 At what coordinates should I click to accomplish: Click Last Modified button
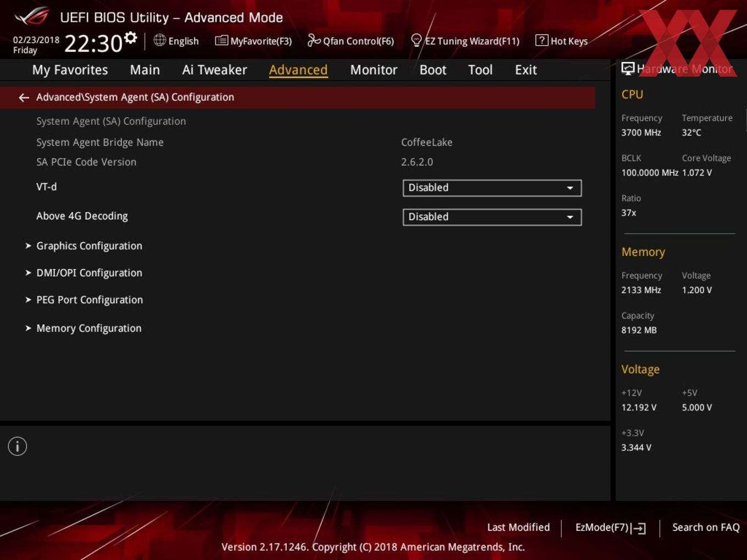[519, 527]
